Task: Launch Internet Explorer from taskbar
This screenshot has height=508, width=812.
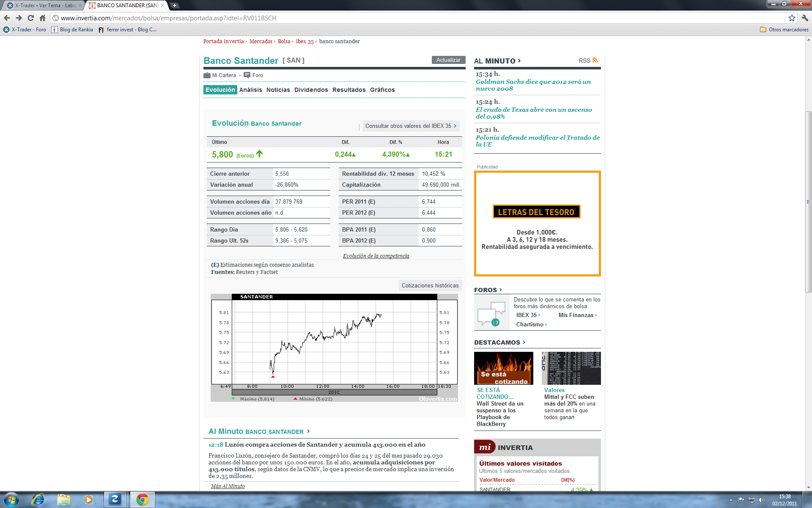Action: click(38, 500)
